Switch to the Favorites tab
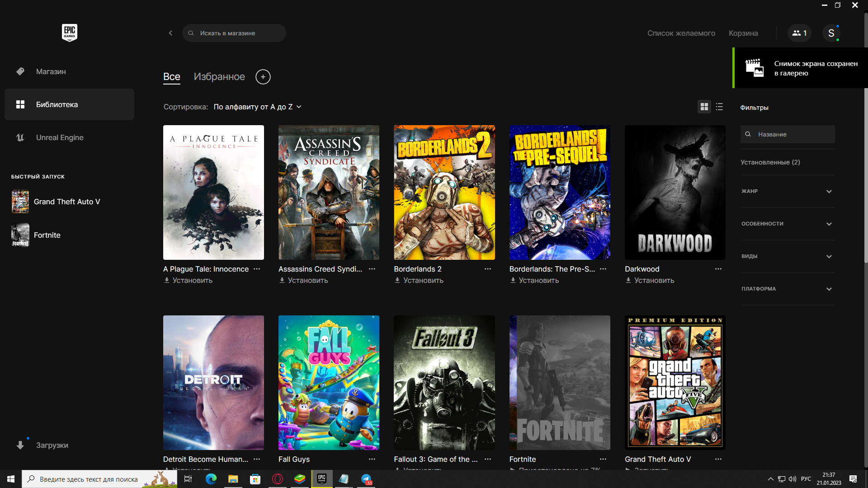The width and height of the screenshot is (868, 488). (219, 77)
